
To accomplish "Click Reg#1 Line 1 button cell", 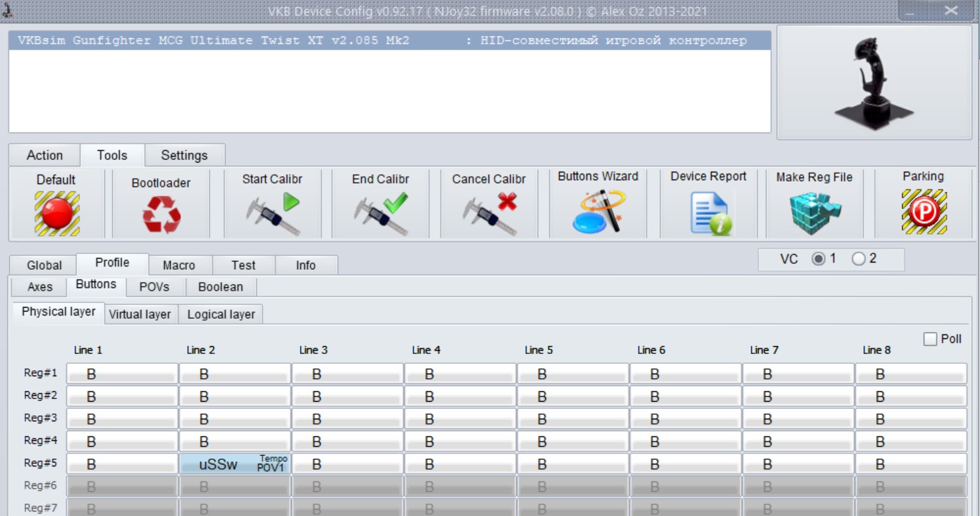I will tap(122, 374).
